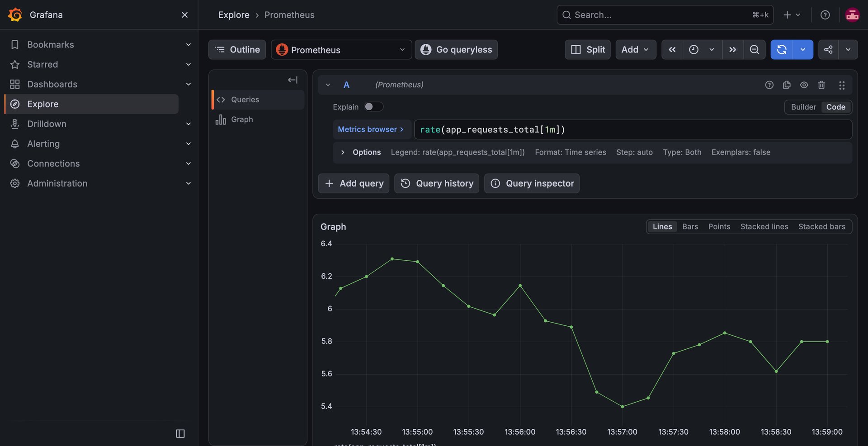Select Bars graph style
This screenshot has width=868, height=446.
[690, 227]
